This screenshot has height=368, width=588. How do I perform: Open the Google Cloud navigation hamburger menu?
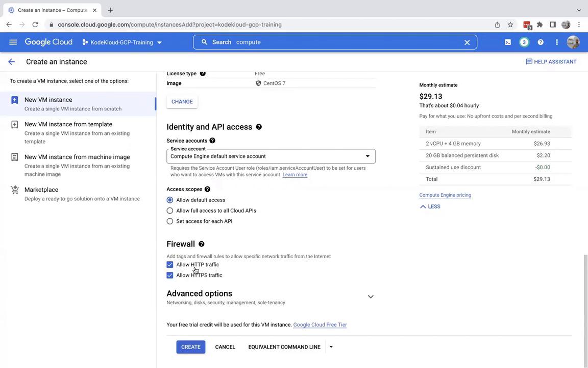(13, 42)
